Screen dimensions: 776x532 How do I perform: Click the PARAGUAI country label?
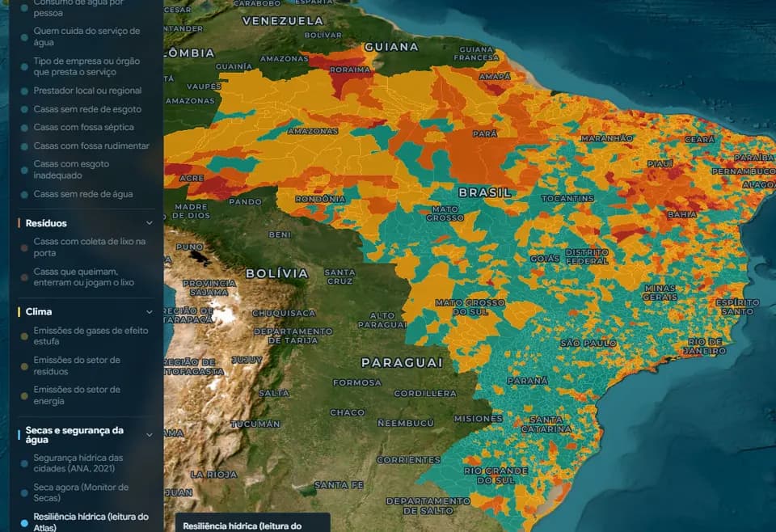[x=402, y=363]
